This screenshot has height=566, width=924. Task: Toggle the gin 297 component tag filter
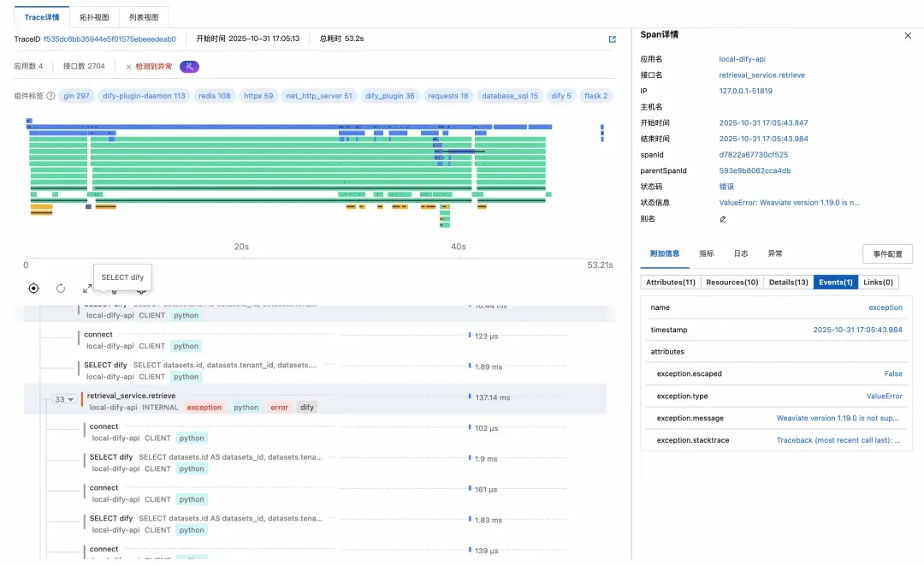pyautogui.click(x=76, y=96)
